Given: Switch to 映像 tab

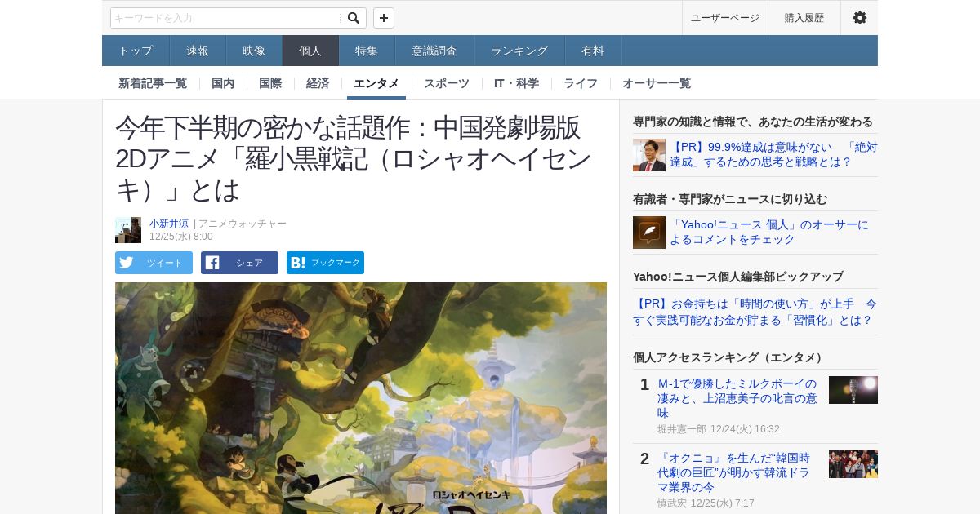Looking at the screenshot, I should 254,51.
